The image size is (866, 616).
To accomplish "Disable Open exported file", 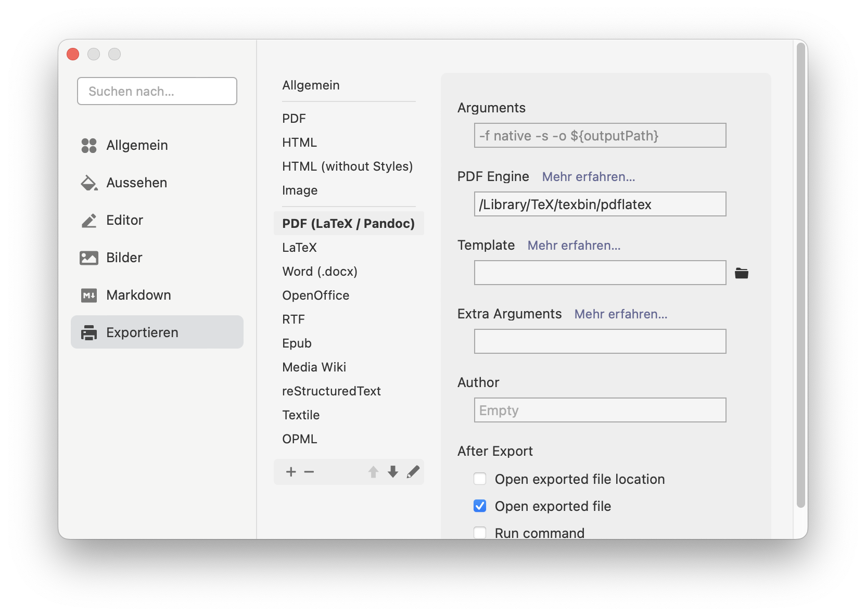I will 480,506.
